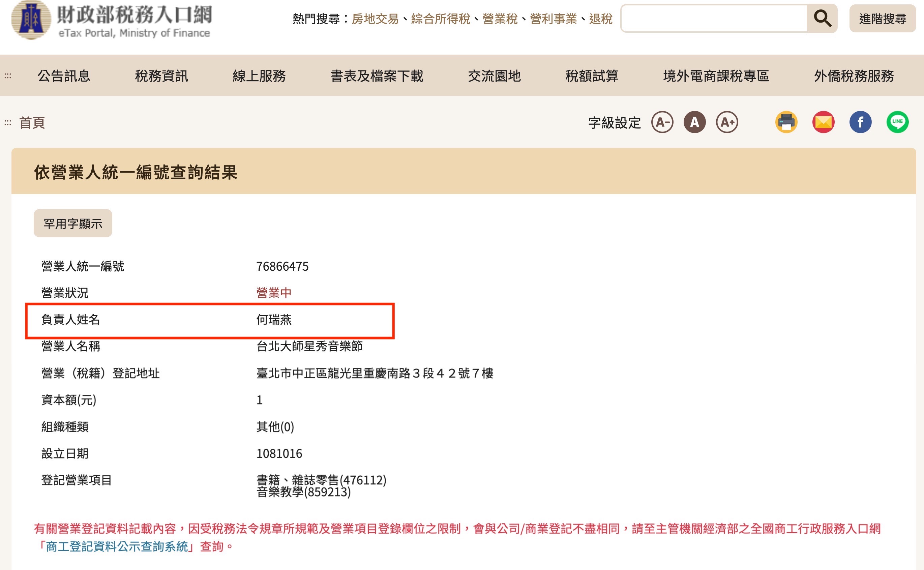Click the registered address text
924x570 pixels.
coord(375,373)
